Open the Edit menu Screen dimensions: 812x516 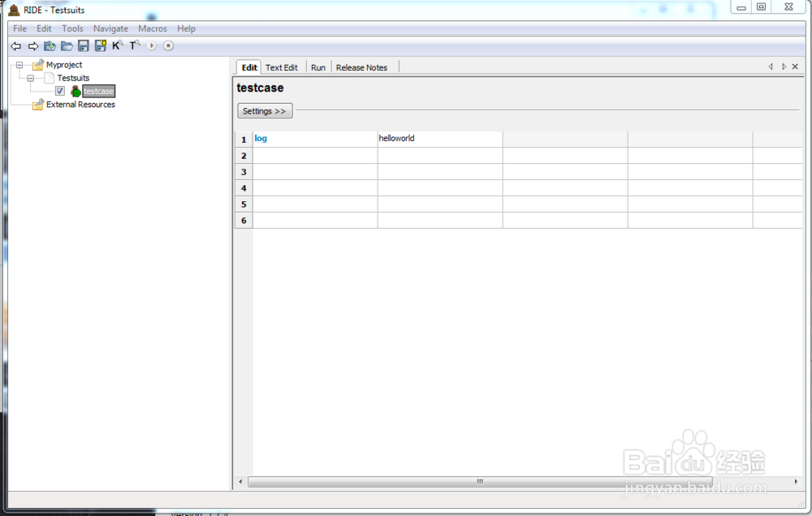click(44, 28)
